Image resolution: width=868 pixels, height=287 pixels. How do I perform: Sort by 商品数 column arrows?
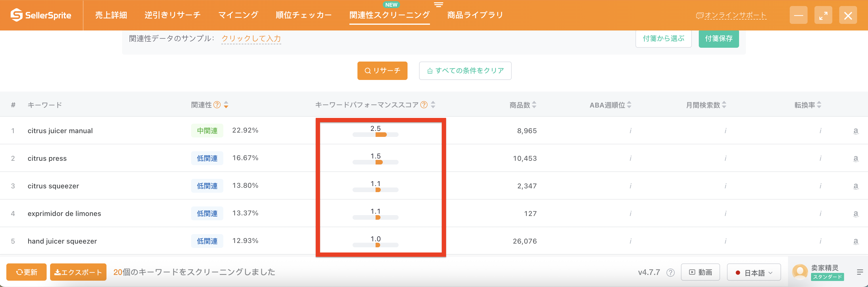(534, 105)
